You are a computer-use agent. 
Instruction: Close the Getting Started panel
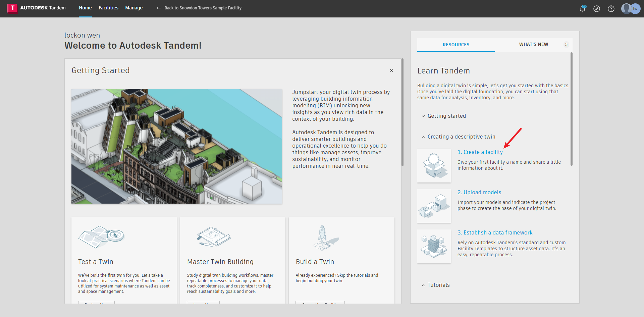pyautogui.click(x=391, y=70)
